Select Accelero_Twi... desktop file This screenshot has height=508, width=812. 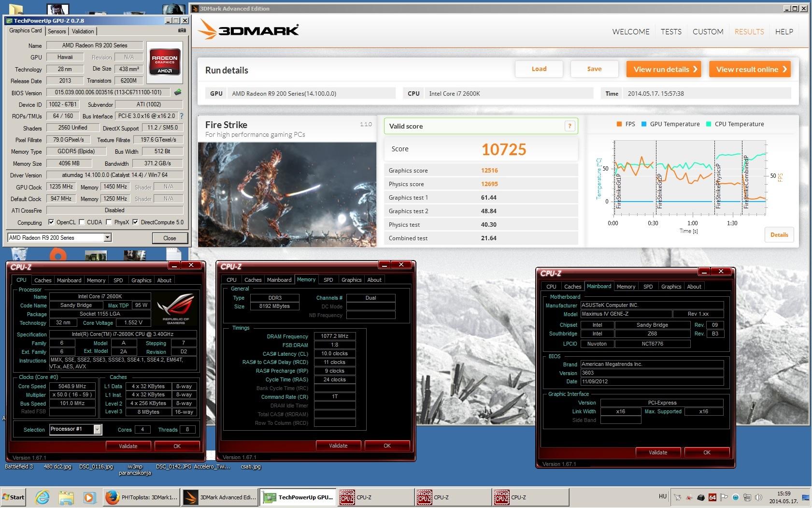point(212,466)
